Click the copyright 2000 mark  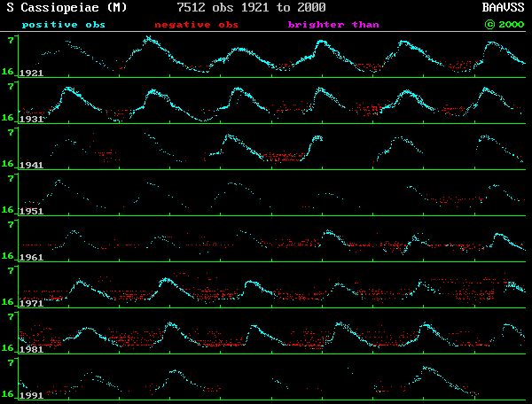tap(503, 24)
